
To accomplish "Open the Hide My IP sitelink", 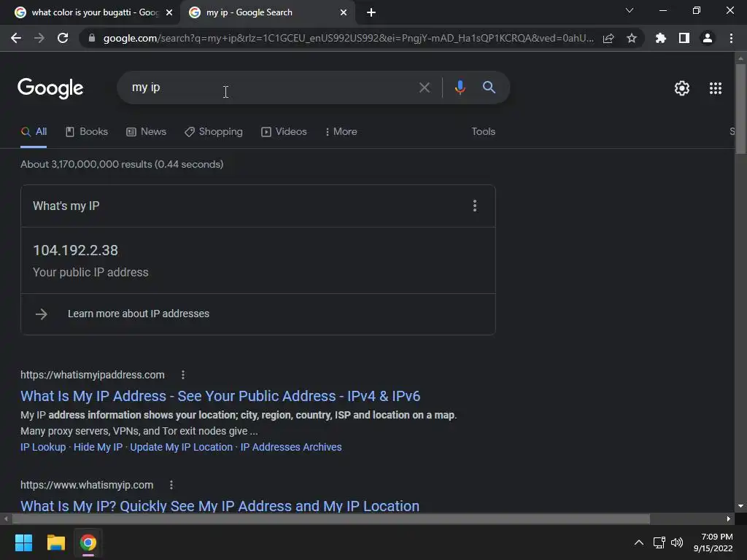I will tap(98, 447).
